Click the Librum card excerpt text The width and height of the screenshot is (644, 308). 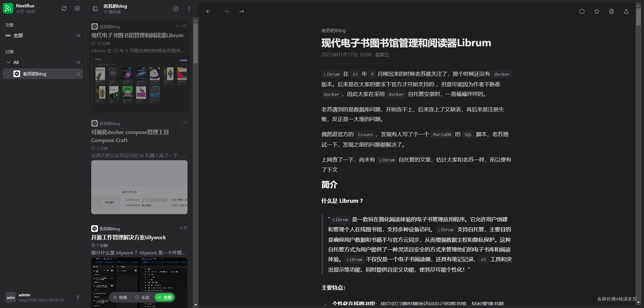pyautogui.click(x=138, y=51)
